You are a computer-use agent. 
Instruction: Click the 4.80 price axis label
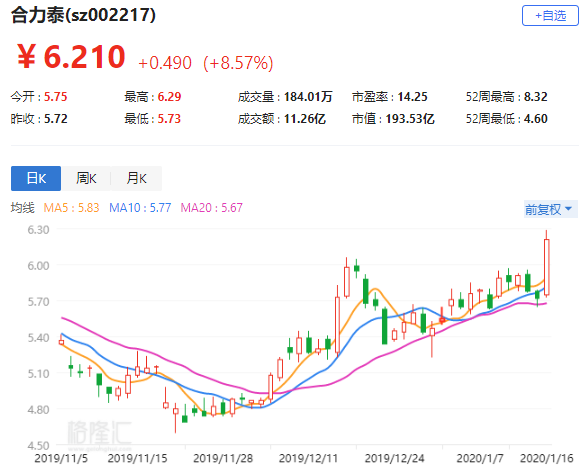point(38,410)
